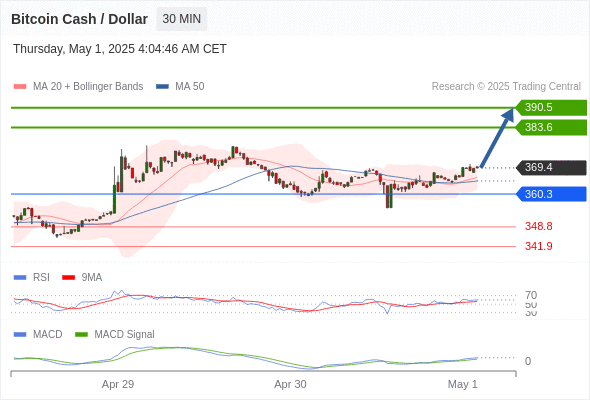
Task: Click the 369.4 current price tag
Action: tap(551, 167)
